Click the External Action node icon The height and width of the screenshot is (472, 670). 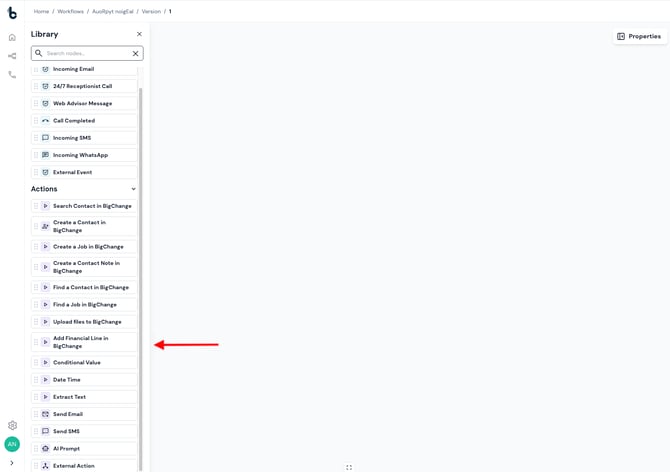pyautogui.click(x=45, y=466)
